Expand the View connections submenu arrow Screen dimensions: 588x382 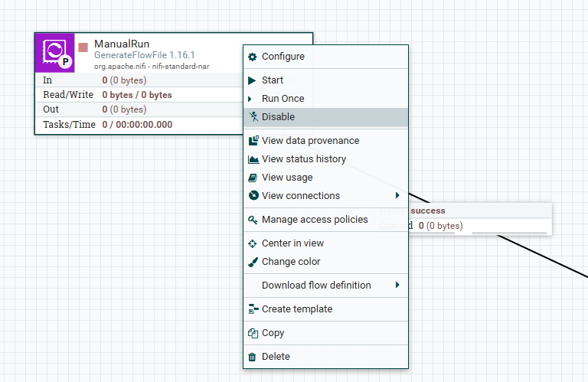tap(397, 195)
